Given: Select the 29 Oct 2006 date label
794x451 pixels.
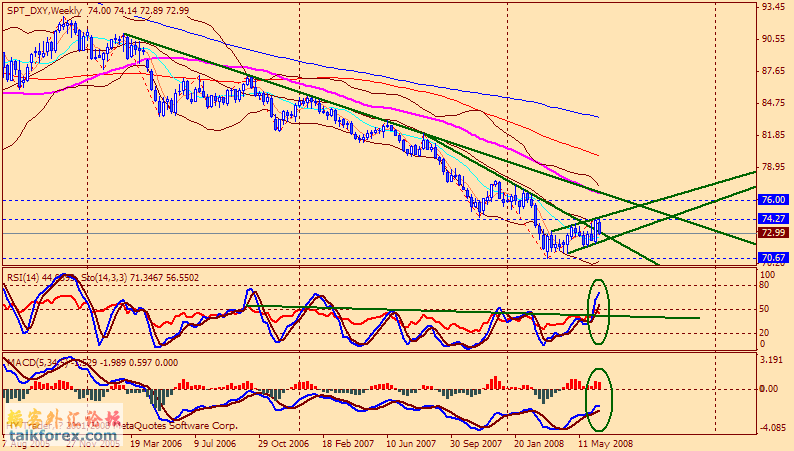Looking at the screenshot, I should pyautogui.click(x=283, y=444).
